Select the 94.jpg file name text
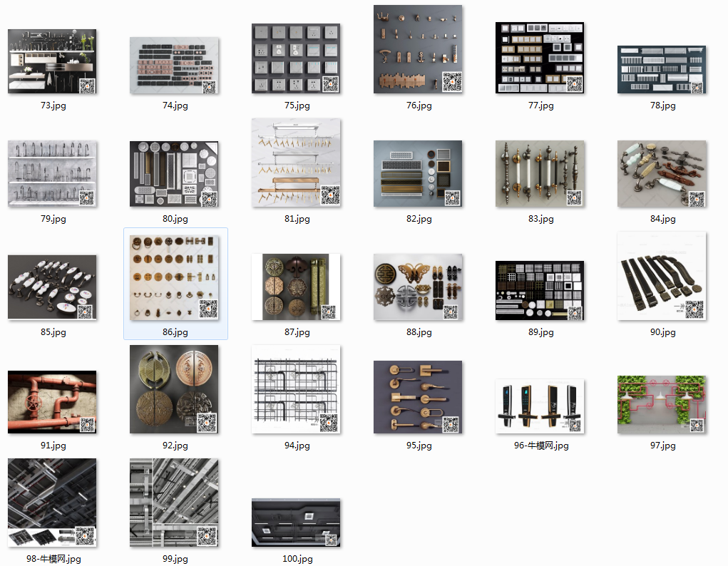This screenshot has height=566, width=728. click(x=297, y=446)
